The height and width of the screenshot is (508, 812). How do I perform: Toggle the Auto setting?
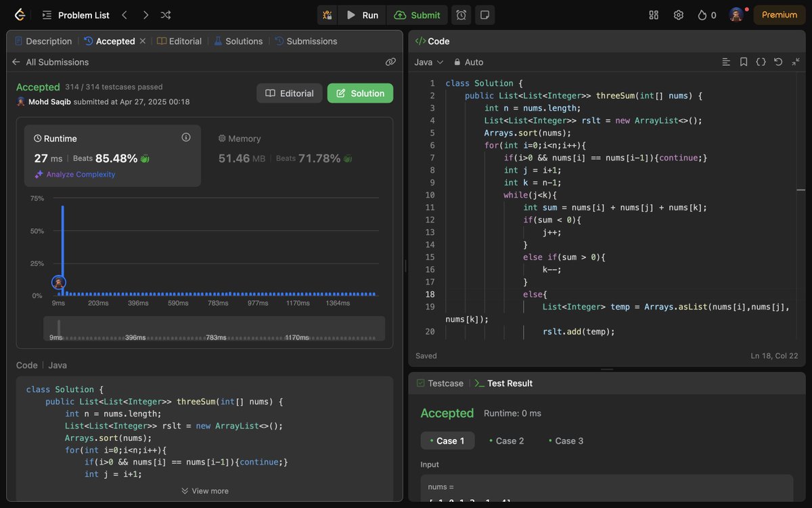468,62
